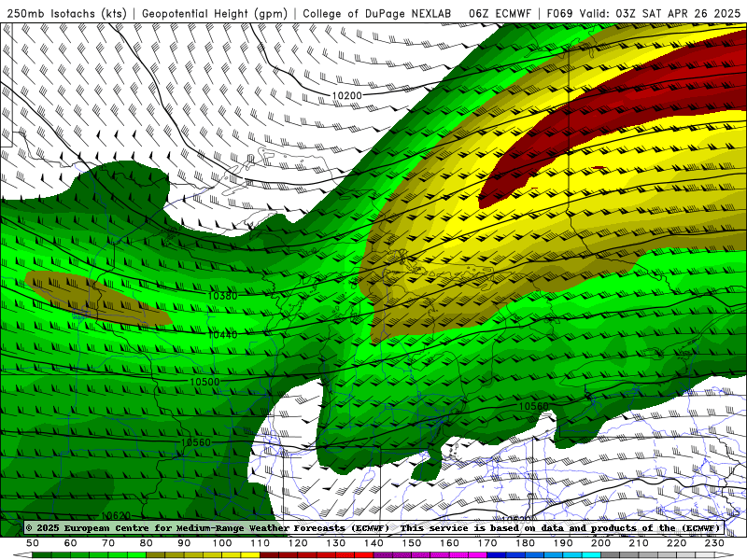Click the 10380 height contour label
747x560 pixels.
click(x=222, y=296)
